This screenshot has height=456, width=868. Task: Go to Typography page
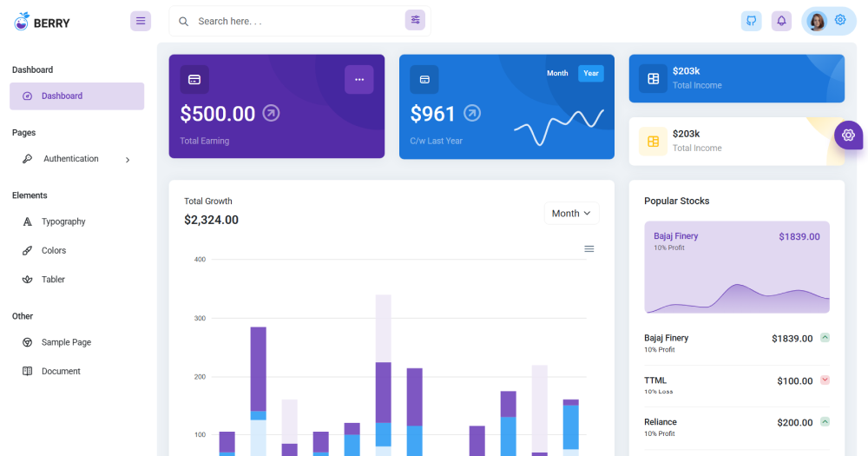pyautogui.click(x=77, y=221)
